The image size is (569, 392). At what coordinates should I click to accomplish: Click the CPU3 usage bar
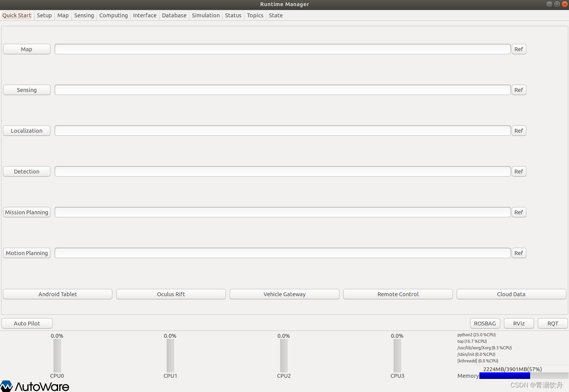[x=397, y=355]
